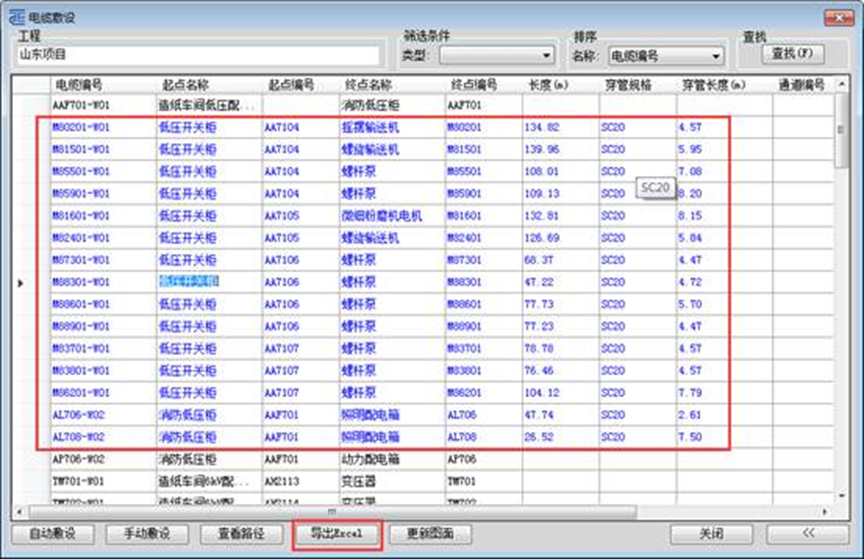
Task: Open the 名称 sort dropdown showing 电缆编号
Action: click(666, 56)
